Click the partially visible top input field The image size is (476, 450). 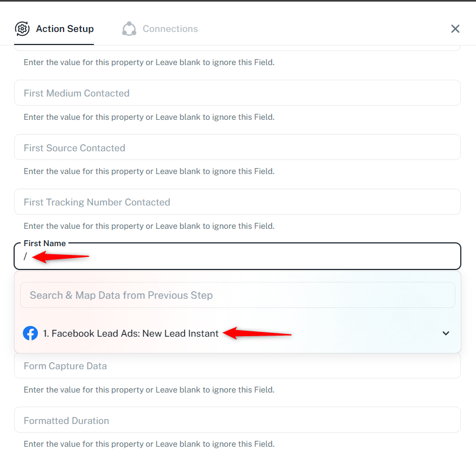(x=237, y=49)
